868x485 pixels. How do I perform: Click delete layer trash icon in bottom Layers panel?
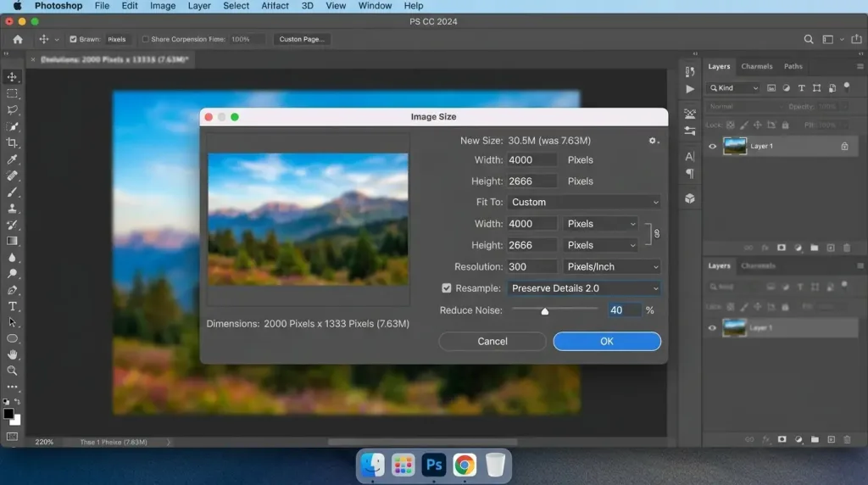tap(847, 439)
